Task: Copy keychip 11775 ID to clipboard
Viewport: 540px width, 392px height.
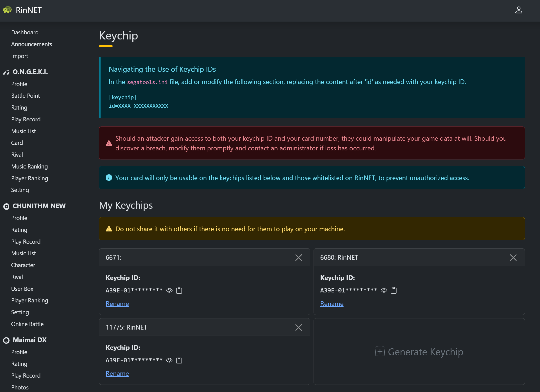Action: click(179, 360)
